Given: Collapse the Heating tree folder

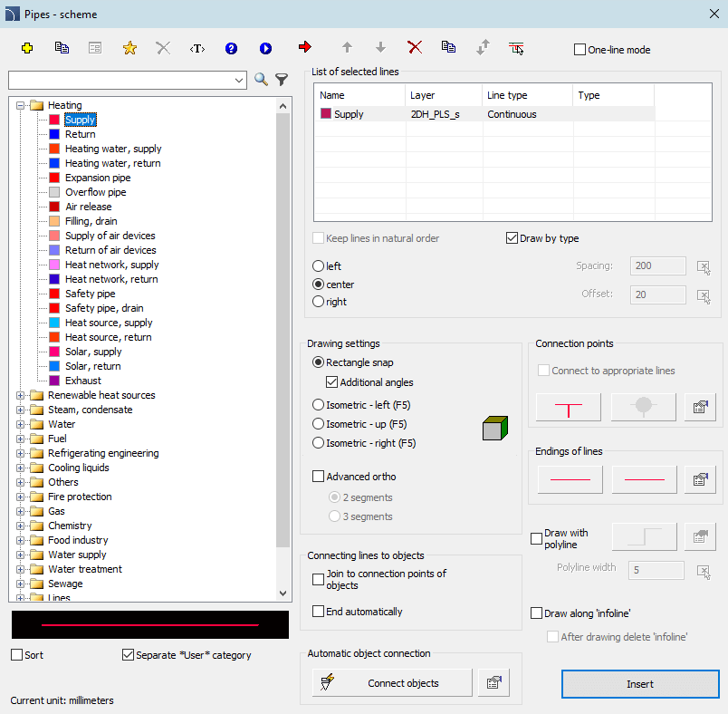Looking at the screenshot, I should pos(20,105).
